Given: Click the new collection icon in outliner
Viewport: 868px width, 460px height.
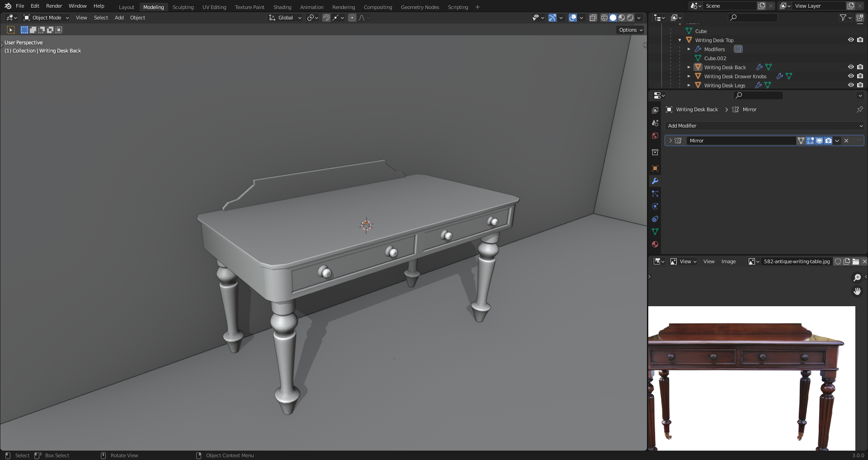Looking at the screenshot, I should pos(860,18).
